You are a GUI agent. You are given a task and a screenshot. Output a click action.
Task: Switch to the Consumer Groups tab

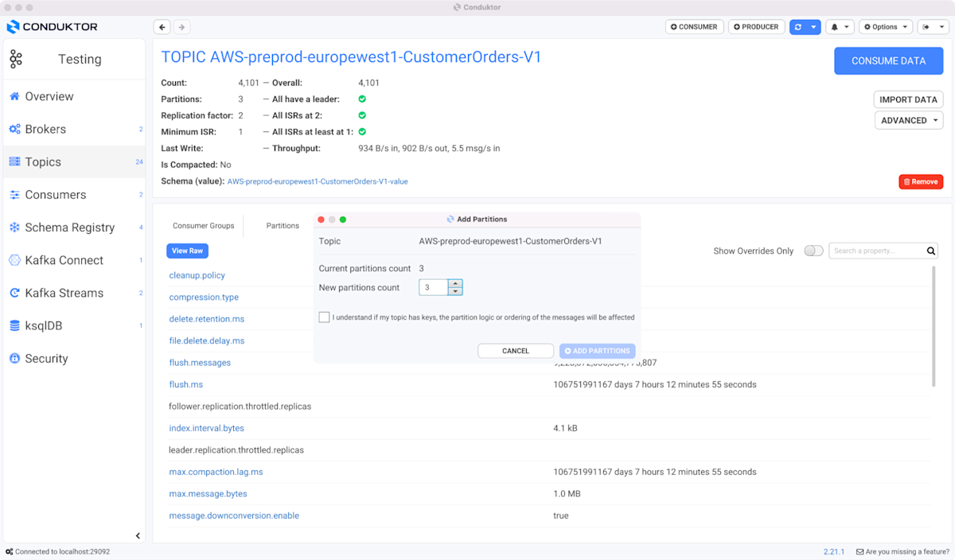click(204, 226)
